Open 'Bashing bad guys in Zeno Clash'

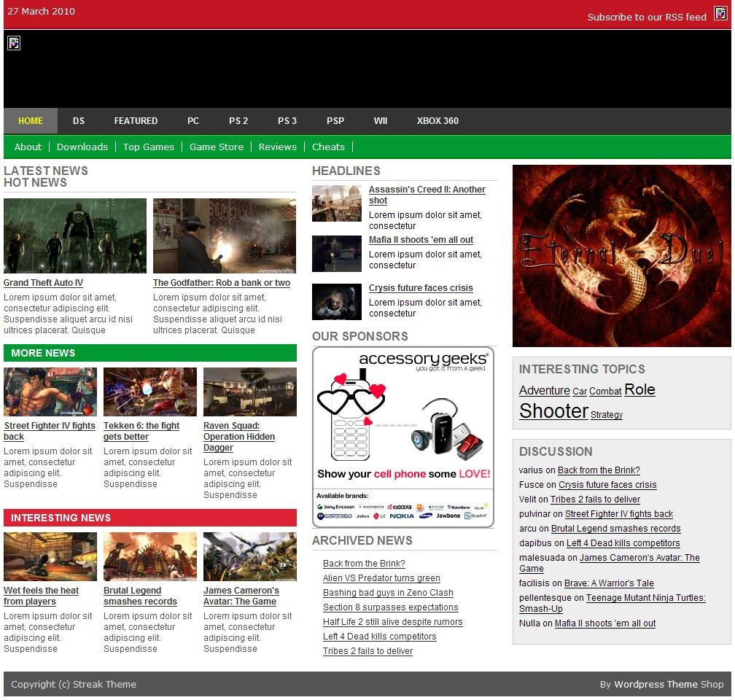click(x=388, y=593)
